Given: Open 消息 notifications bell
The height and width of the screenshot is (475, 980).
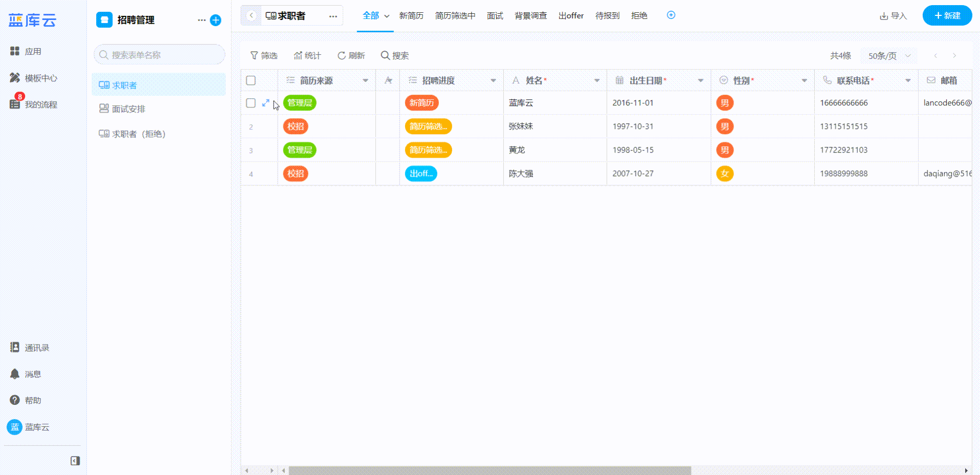Looking at the screenshot, I should 15,374.
